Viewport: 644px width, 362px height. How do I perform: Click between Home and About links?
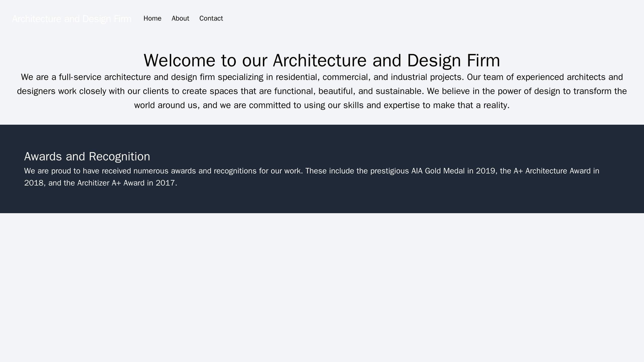[x=167, y=18]
